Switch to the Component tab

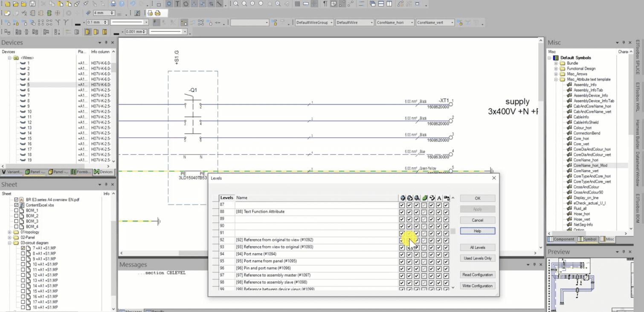[561, 239]
